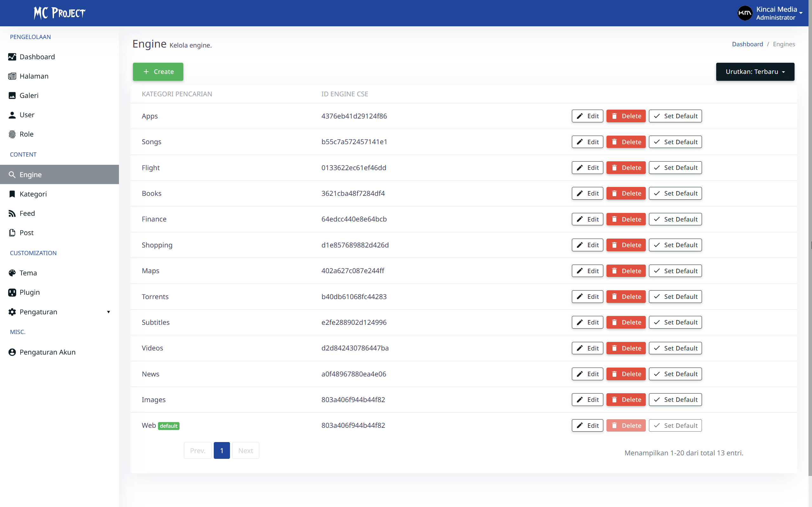Set the Flight engine as default
The height and width of the screenshot is (507, 812).
coord(675,167)
